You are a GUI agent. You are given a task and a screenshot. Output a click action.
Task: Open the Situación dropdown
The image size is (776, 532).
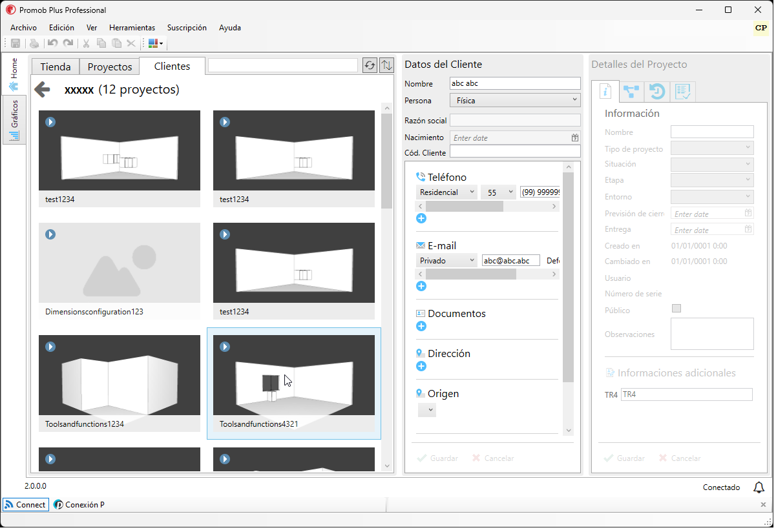(x=712, y=164)
